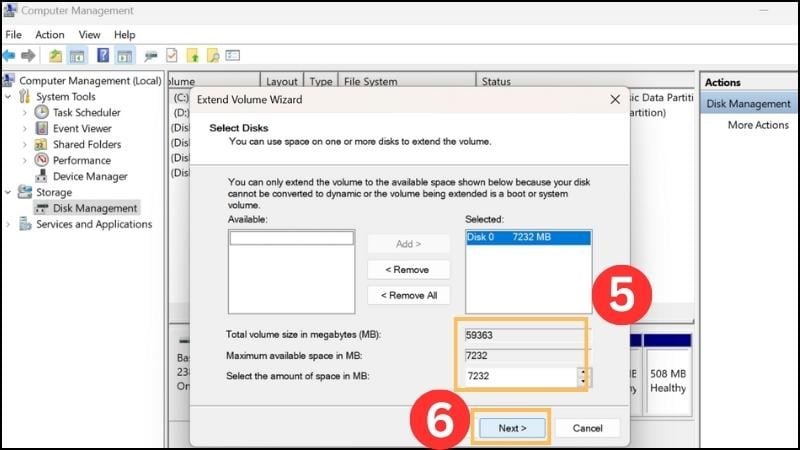Select Disk Management in the tree
Image resolution: width=800 pixels, height=450 pixels.
click(95, 208)
